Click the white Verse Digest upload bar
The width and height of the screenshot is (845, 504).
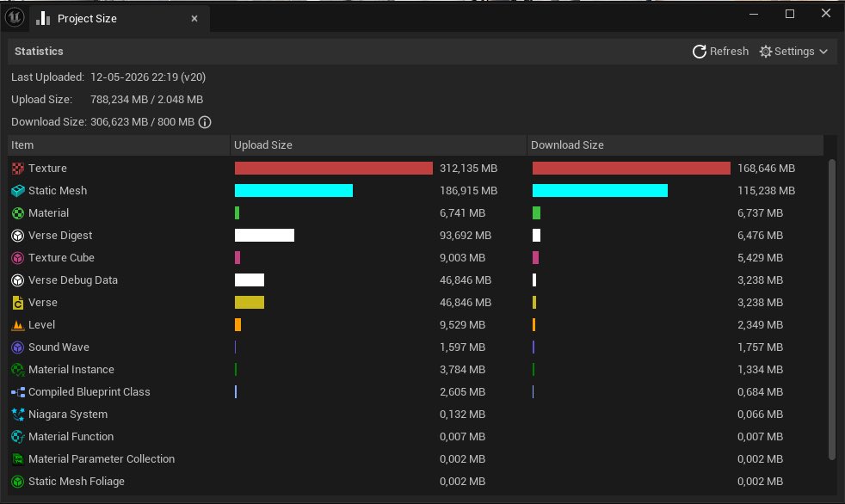265,236
